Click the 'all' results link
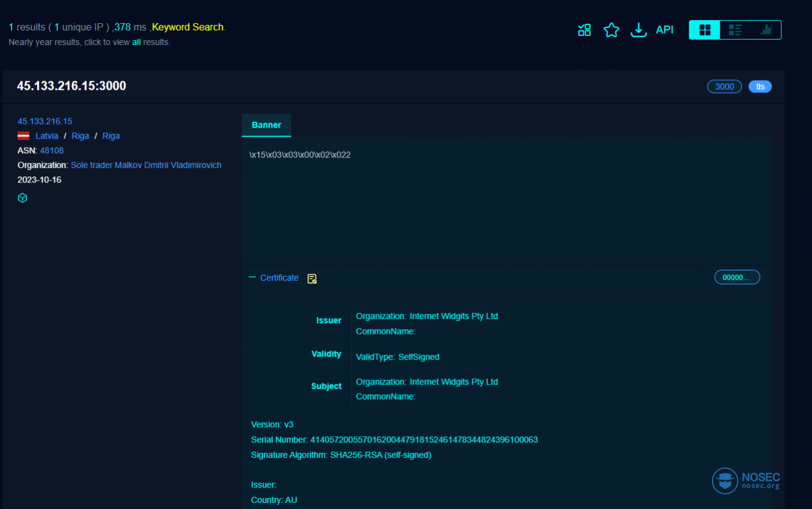Image resolution: width=812 pixels, height=509 pixels. click(136, 42)
